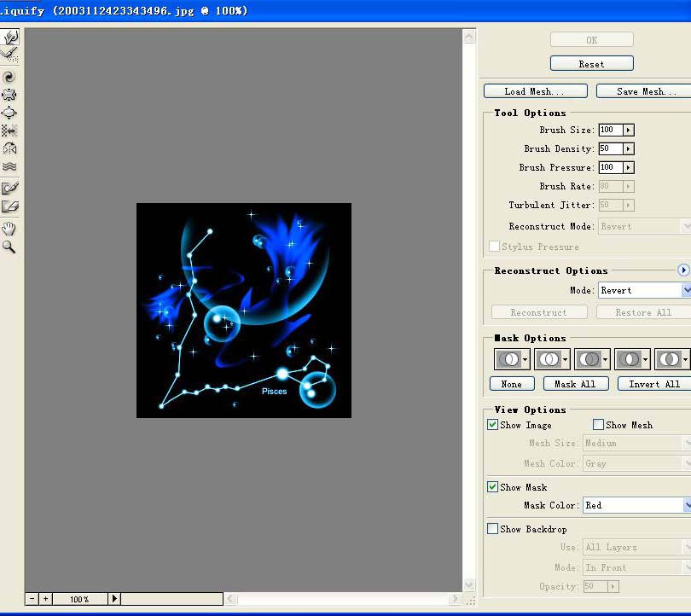The height and width of the screenshot is (616, 691).
Task: Select the Twirl Clockwise tool
Action: coord(10,77)
